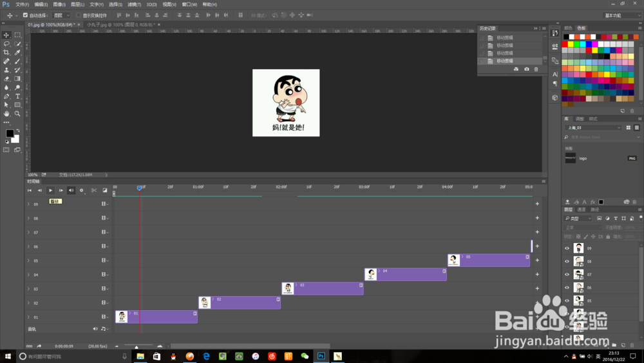Select the purple clip 03 in timeline

click(x=323, y=289)
